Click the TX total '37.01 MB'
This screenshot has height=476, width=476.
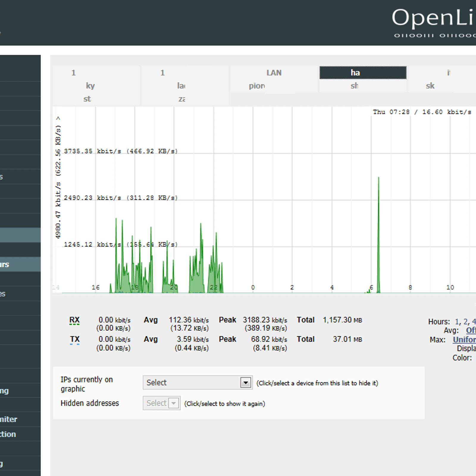click(x=347, y=339)
